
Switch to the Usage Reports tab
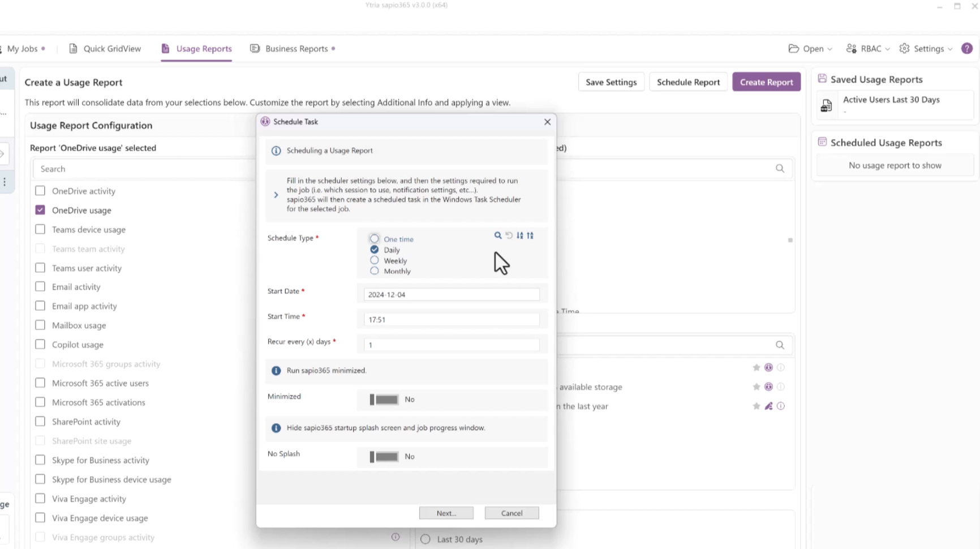click(x=196, y=49)
